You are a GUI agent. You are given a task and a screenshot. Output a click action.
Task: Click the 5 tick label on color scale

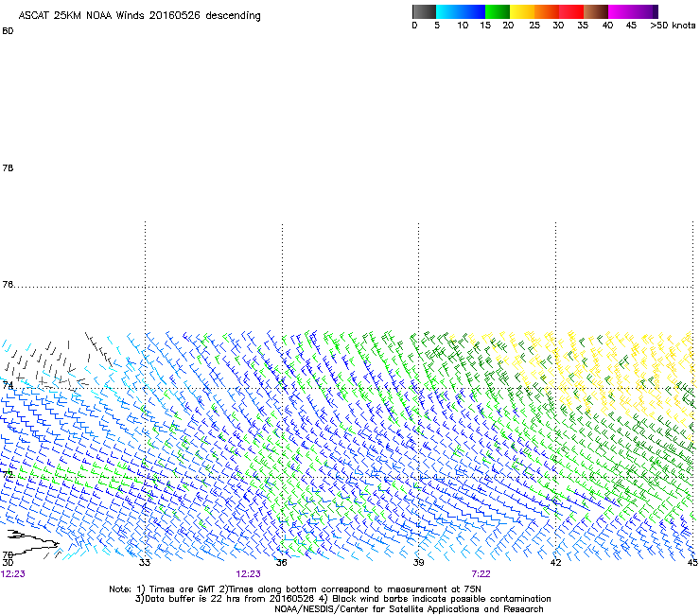[437, 26]
